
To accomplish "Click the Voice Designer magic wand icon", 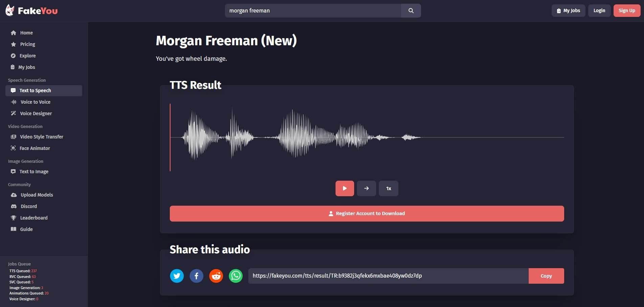I will pyautogui.click(x=14, y=113).
